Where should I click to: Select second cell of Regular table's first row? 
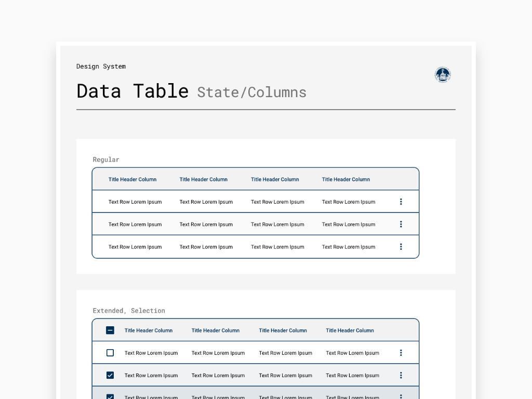[206, 202]
